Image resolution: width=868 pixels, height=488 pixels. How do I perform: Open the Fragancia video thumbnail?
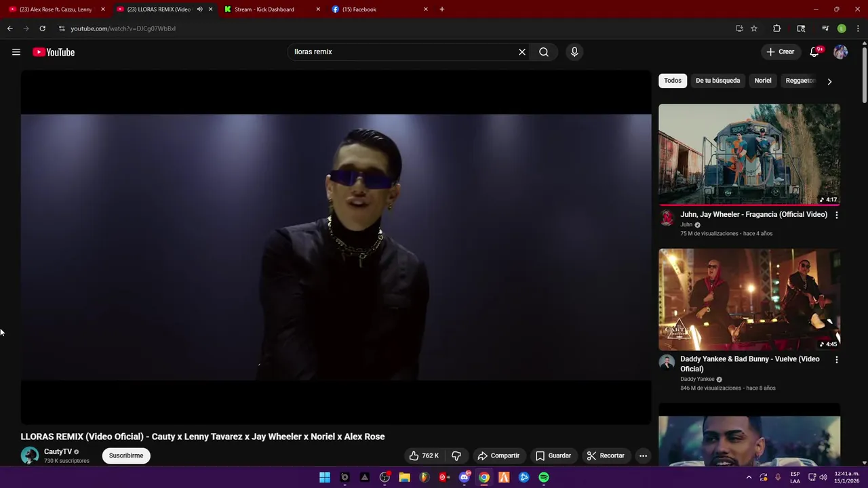tap(749, 155)
